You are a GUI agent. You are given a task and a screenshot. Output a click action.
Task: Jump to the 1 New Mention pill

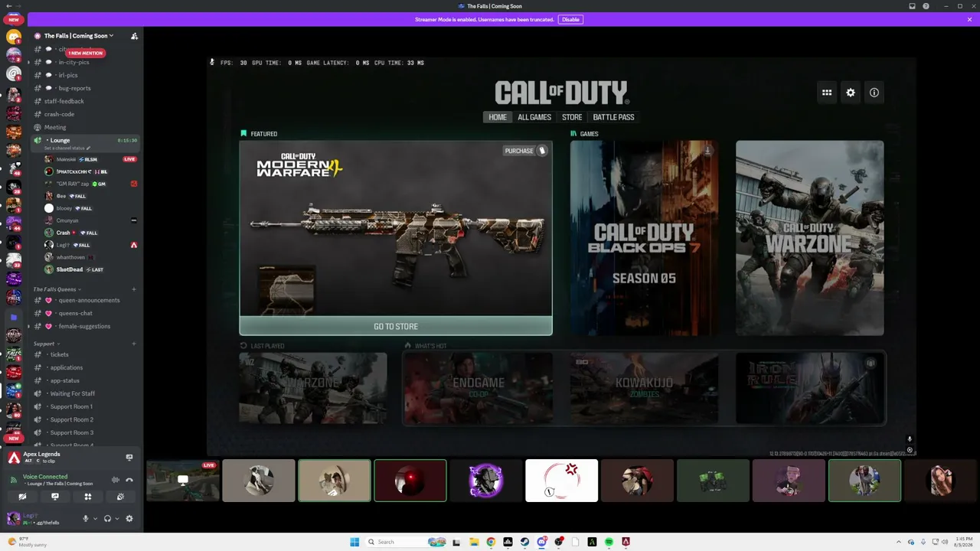click(85, 53)
